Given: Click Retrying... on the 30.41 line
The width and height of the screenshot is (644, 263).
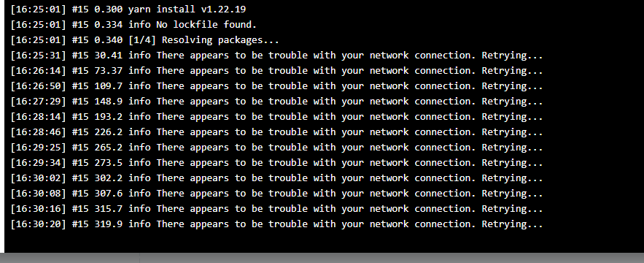Looking at the screenshot, I should click(x=512, y=56).
